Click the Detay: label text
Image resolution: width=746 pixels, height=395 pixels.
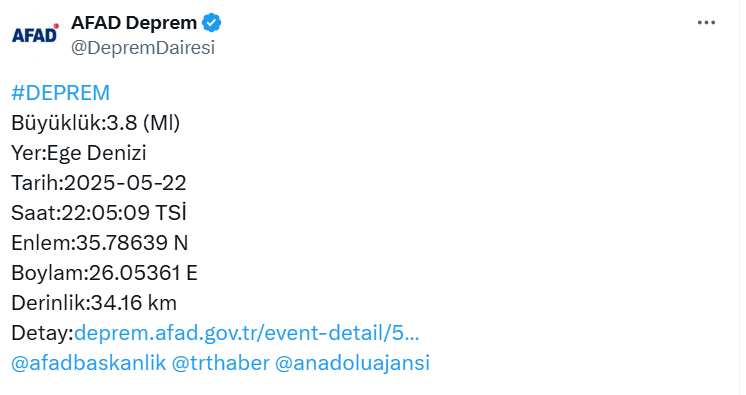(x=42, y=333)
